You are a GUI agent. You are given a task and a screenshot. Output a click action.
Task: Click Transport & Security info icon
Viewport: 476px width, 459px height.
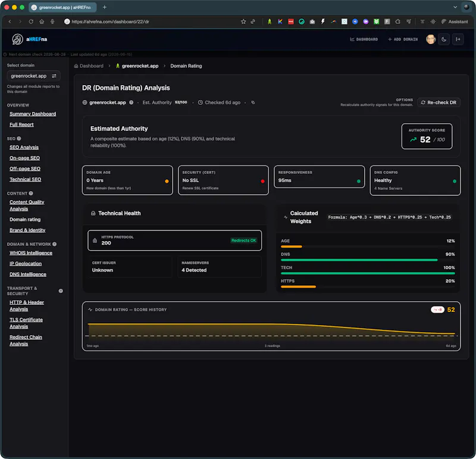(61, 291)
